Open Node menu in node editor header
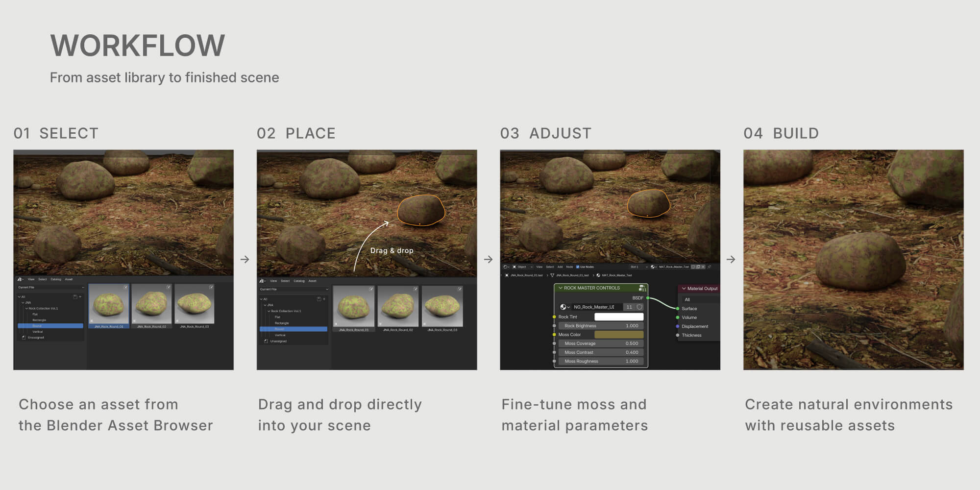This screenshot has height=490, width=980. tap(569, 267)
